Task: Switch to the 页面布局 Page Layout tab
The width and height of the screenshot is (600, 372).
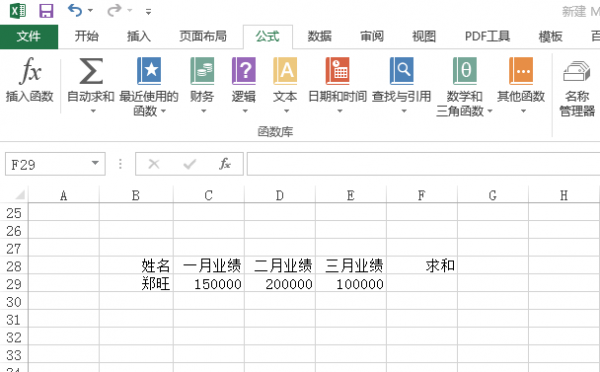Action: coord(203,36)
